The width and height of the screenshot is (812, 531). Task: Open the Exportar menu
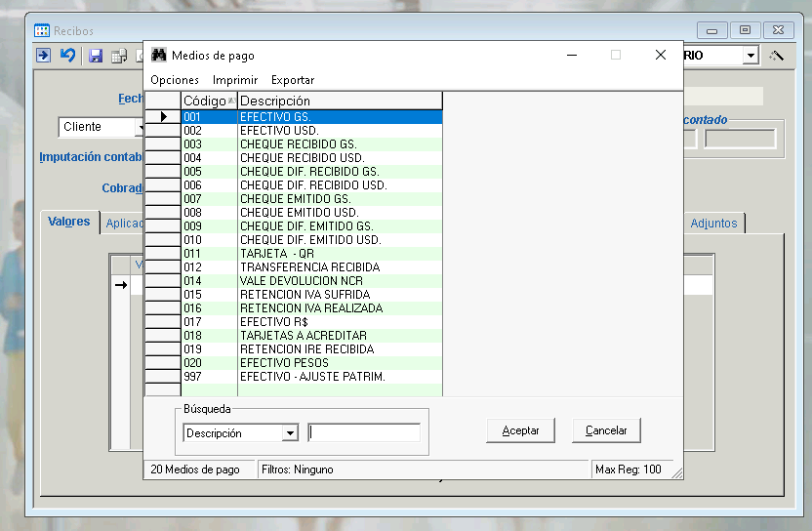[293, 80]
